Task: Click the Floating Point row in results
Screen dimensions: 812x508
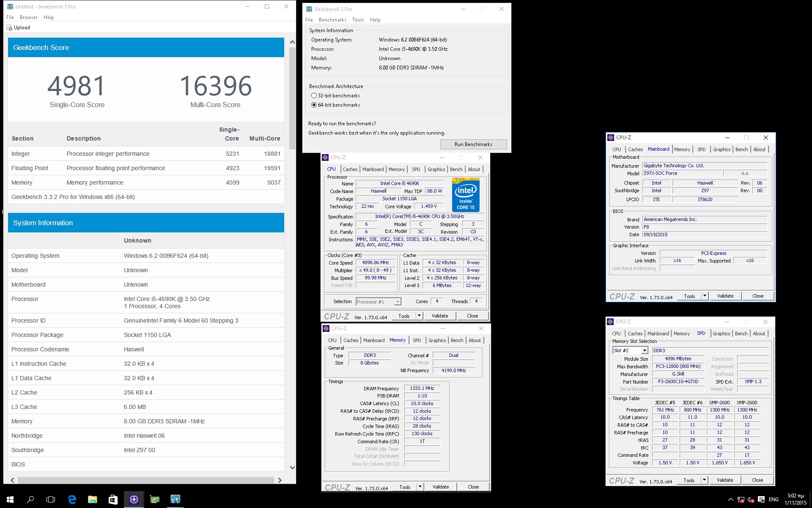Action: click(x=146, y=168)
